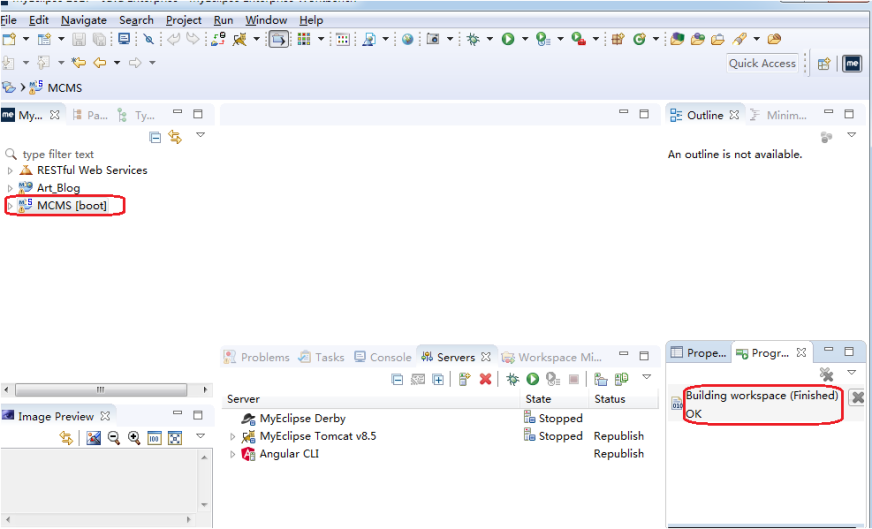The height and width of the screenshot is (529, 872).
Task: Click the Save All icon in toolbar
Action: click(100, 39)
